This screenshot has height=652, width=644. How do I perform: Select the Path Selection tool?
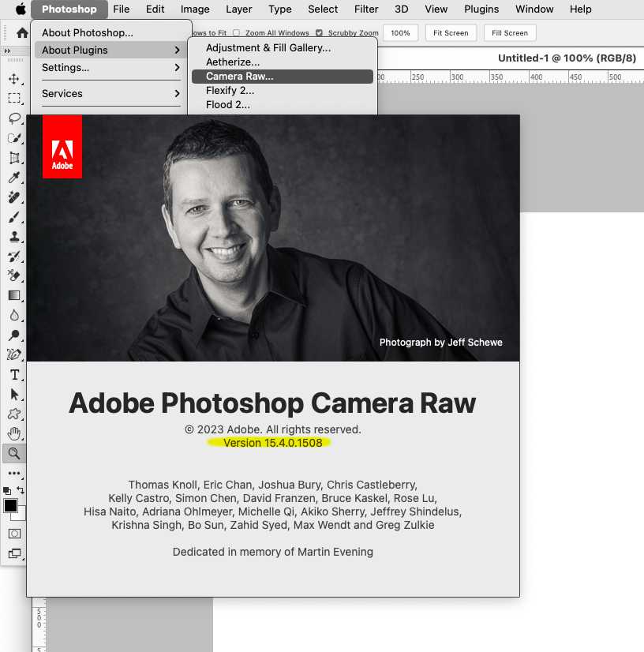coord(14,394)
